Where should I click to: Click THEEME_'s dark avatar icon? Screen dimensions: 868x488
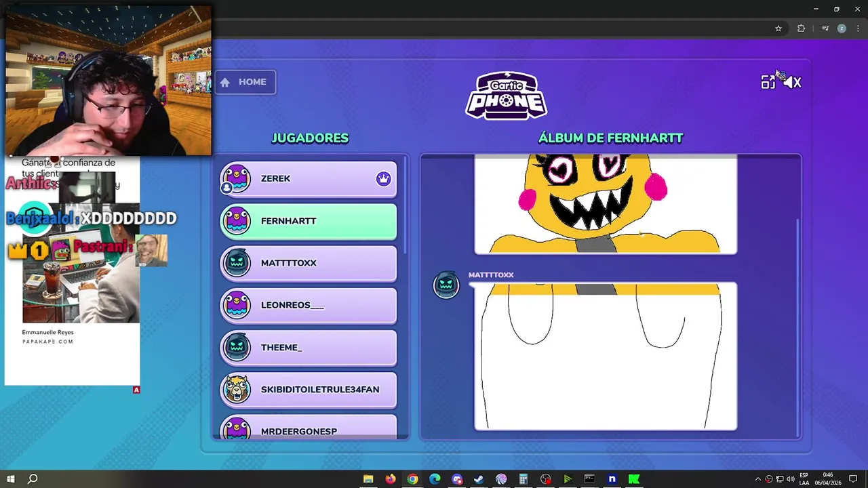pos(237,347)
